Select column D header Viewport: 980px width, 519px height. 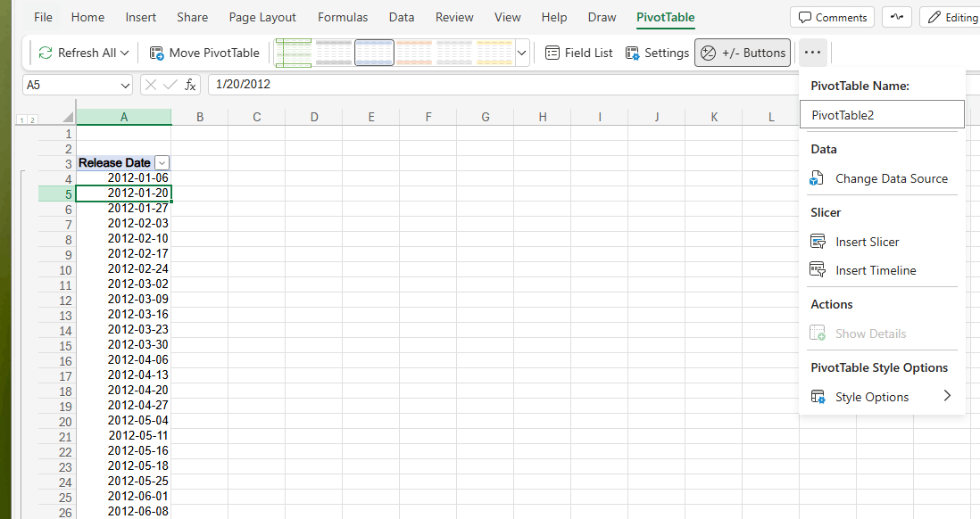click(x=314, y=117)
